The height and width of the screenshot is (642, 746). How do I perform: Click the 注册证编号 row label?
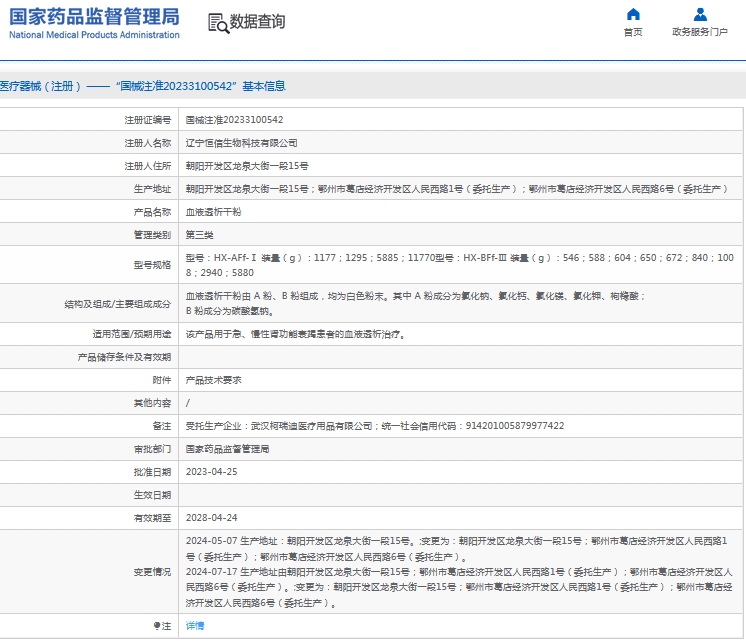147,120
